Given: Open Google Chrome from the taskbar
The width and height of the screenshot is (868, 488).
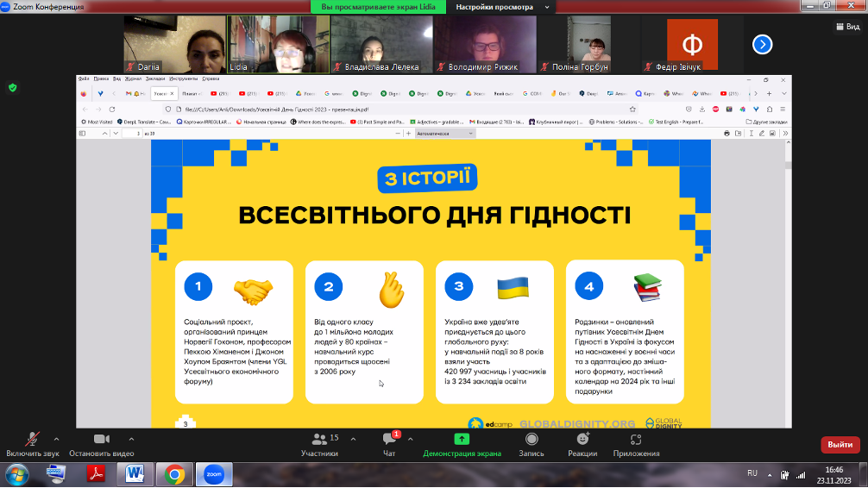Looking at the screenshot, I should click(x=173, y=473).
